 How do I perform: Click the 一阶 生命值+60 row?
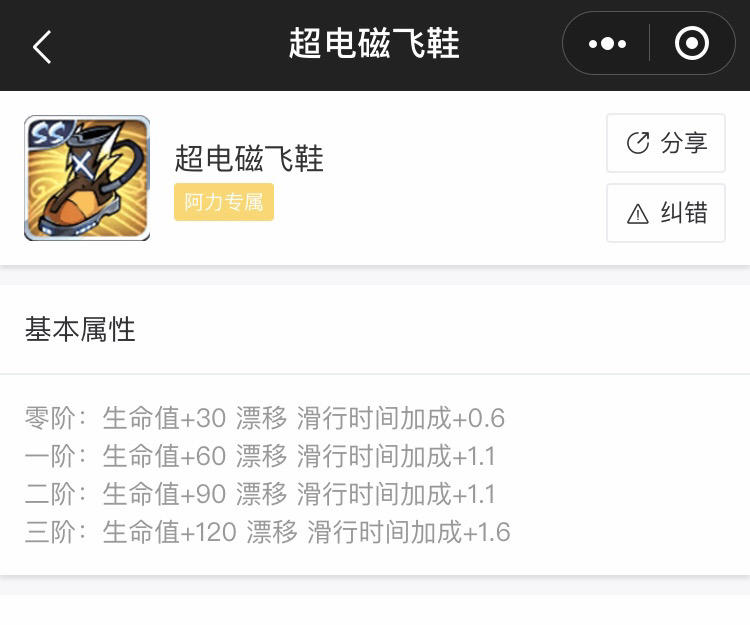pyautogui.click(x=260, y=455)
